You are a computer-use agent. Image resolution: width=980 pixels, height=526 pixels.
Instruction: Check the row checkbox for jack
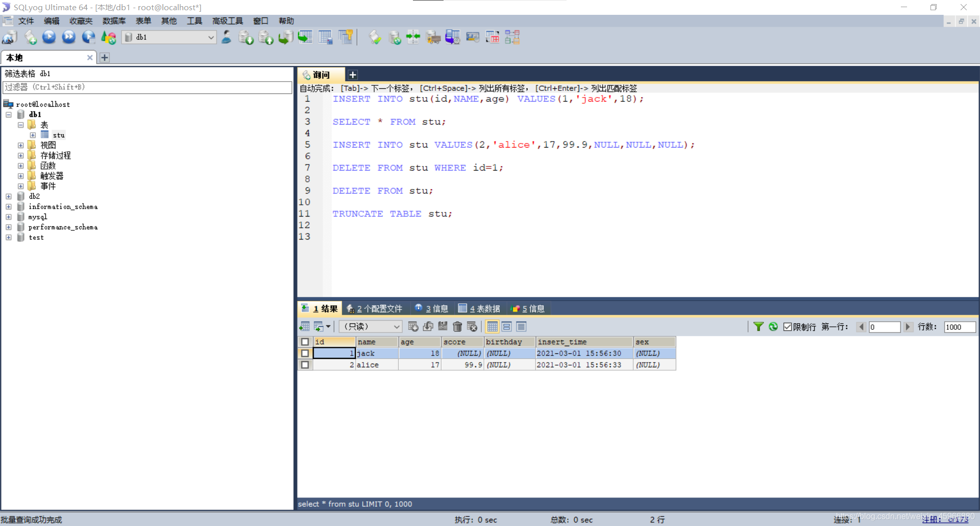point(305,353)
